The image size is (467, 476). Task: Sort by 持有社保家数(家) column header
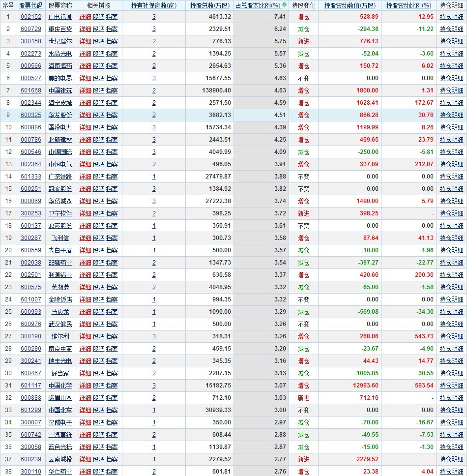154,5
